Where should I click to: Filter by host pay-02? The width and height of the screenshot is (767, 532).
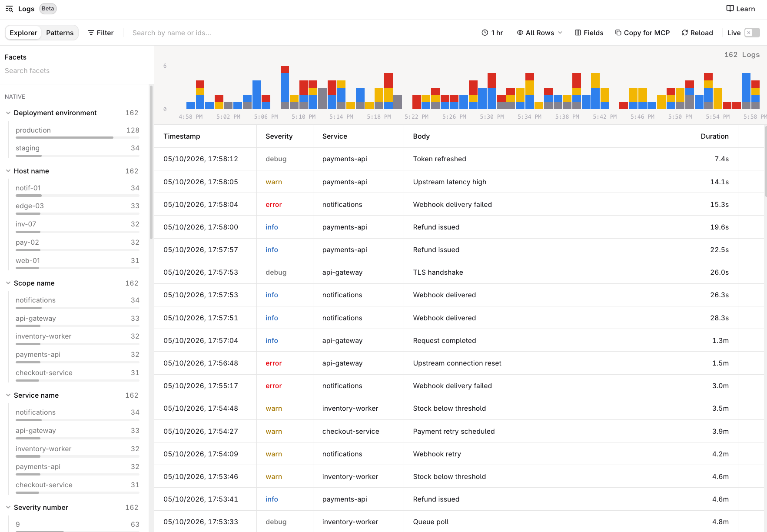point(77,244)
